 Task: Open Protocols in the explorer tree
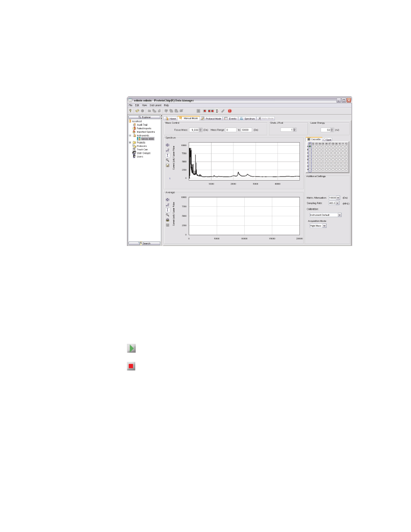(x=141, y=146)
